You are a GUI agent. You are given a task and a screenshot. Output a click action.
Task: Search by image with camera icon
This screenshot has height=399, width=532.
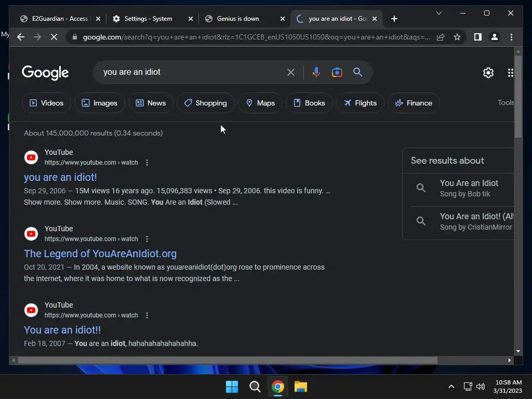pyautogui.click(x=337, y=72)
